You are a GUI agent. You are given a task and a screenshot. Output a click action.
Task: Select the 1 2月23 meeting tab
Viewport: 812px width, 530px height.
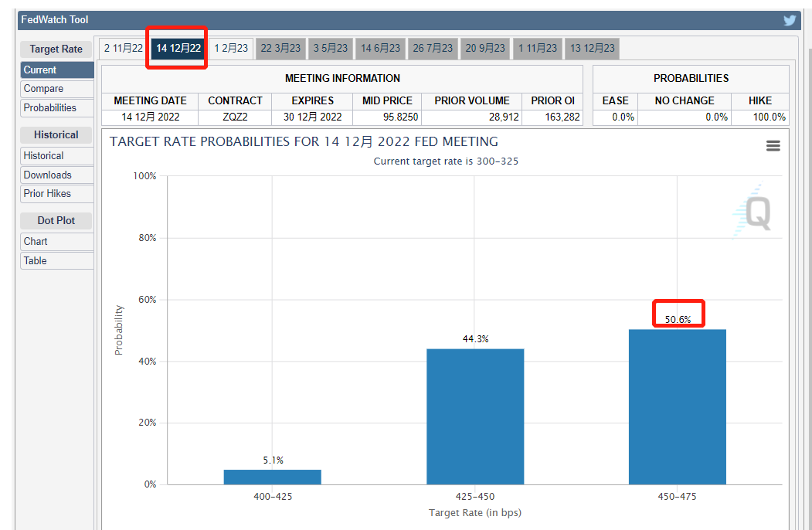point(231,48)
